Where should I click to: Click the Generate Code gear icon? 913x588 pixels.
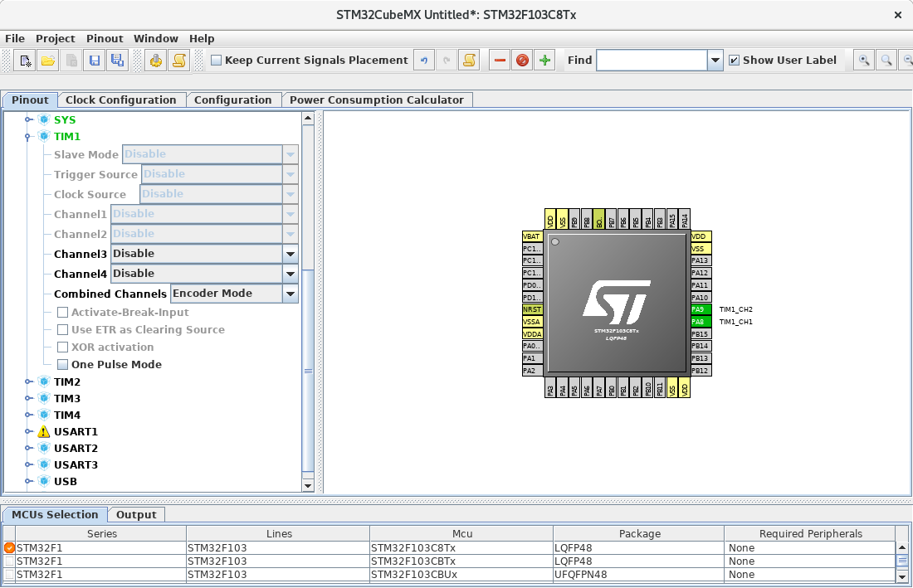pyautogui.click(x=155, y=60)
